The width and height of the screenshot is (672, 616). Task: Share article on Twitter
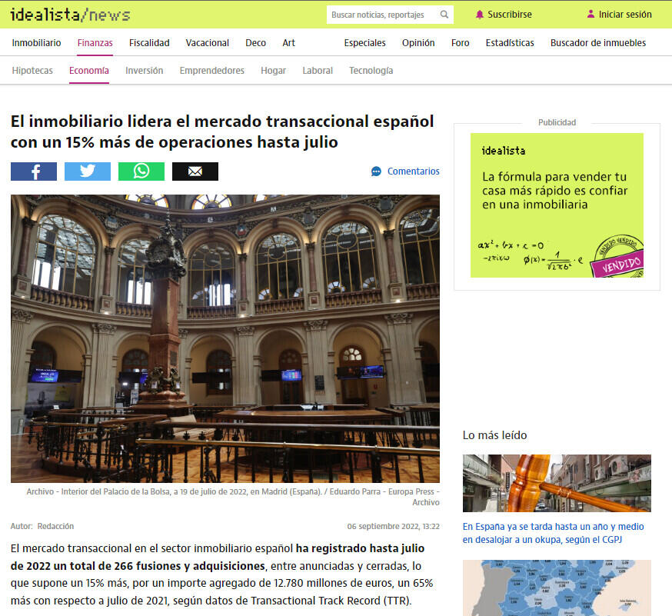tap(88, 171)
